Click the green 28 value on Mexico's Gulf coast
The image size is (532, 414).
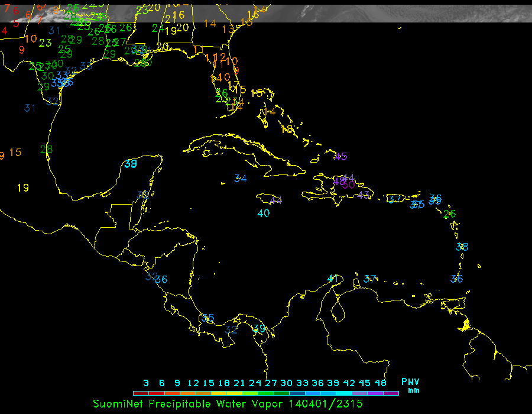[46, 149]
